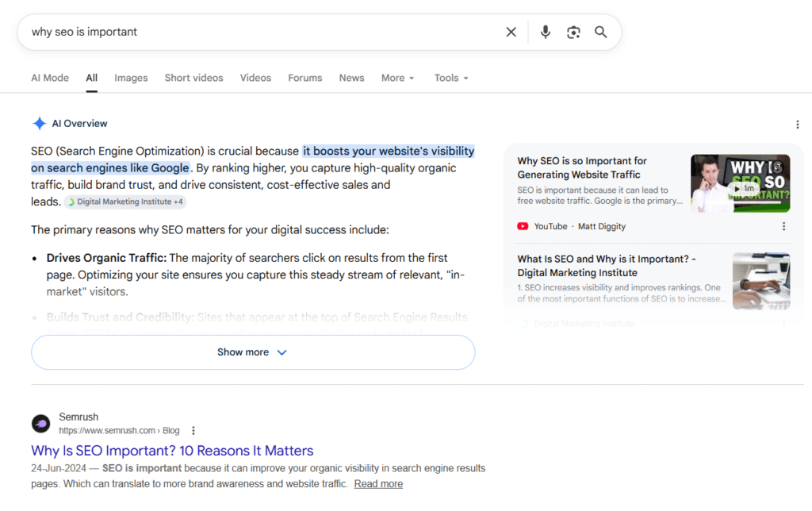Select the All results tab
The height and width of the screenshot is (511, 812).
92,78
